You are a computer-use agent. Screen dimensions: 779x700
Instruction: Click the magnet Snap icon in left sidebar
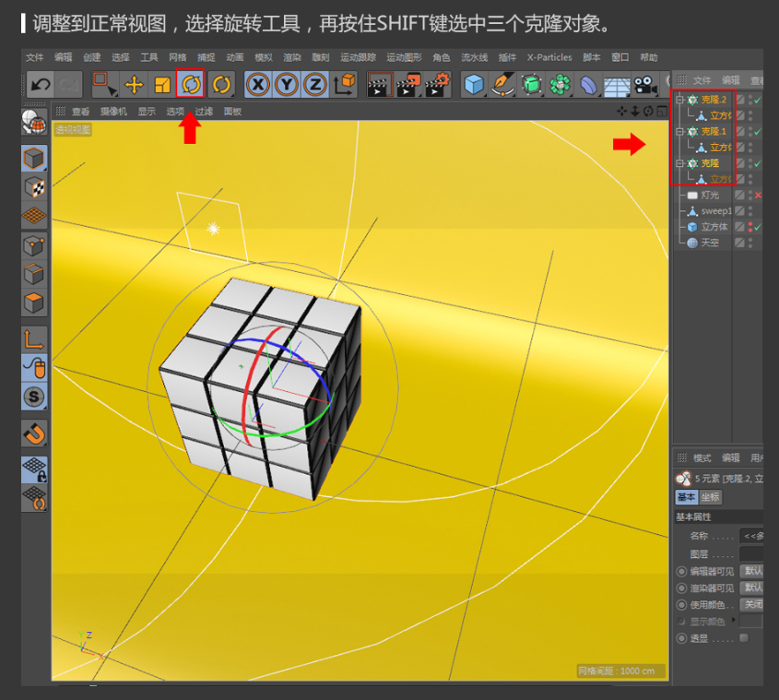pos(34,433)
